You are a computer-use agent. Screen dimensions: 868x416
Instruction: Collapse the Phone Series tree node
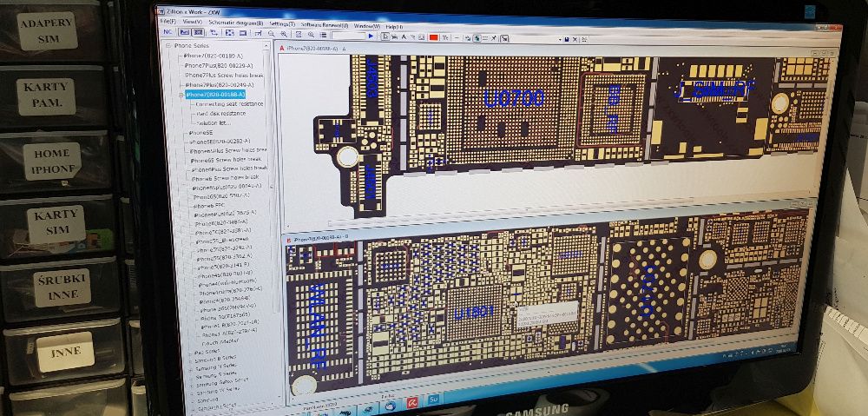(x=170, y=45)
